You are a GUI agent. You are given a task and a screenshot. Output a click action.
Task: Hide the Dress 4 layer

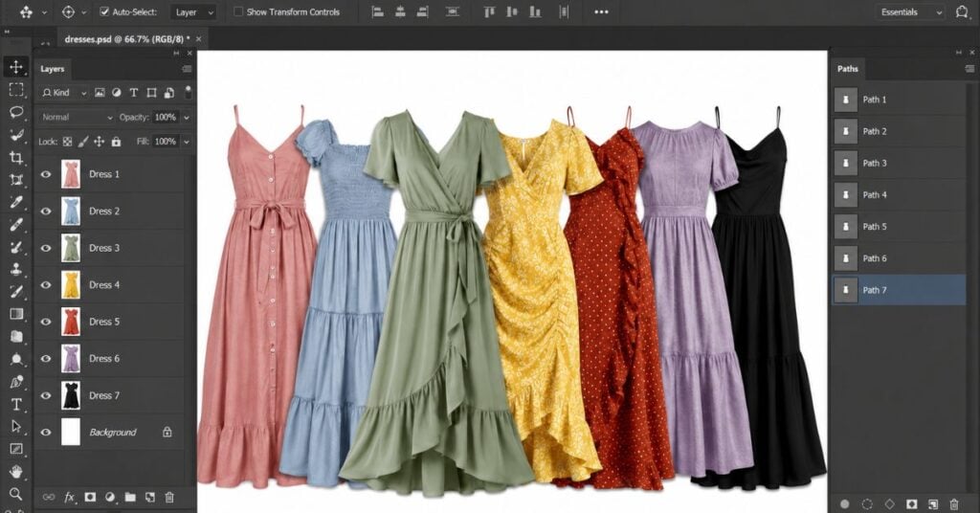click(x=46, y=285)
